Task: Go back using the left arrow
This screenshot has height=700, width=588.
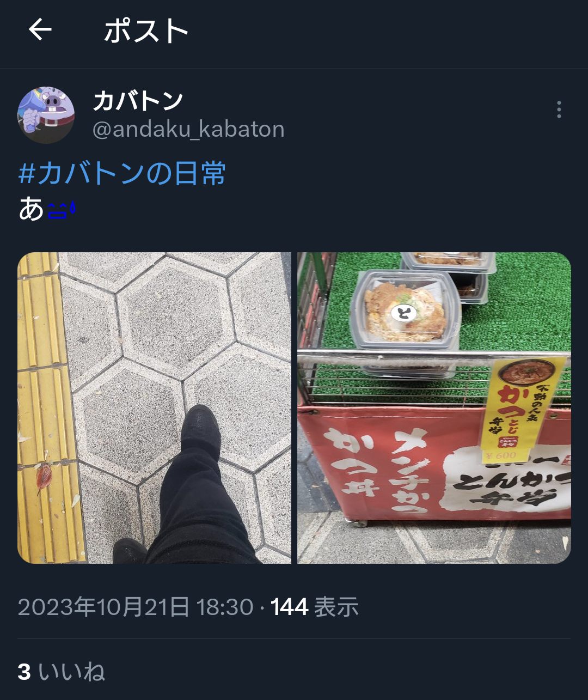Action: pyautogui.click(x=40, y=29)
